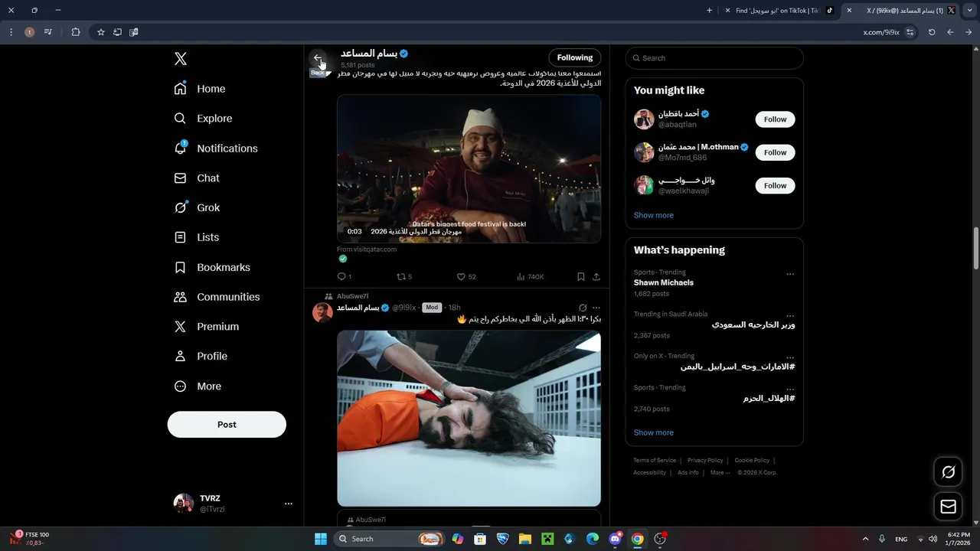Click the search field on X
This screenshot has width=980, height=551.
pyautogui.click(x=714, y=58)
